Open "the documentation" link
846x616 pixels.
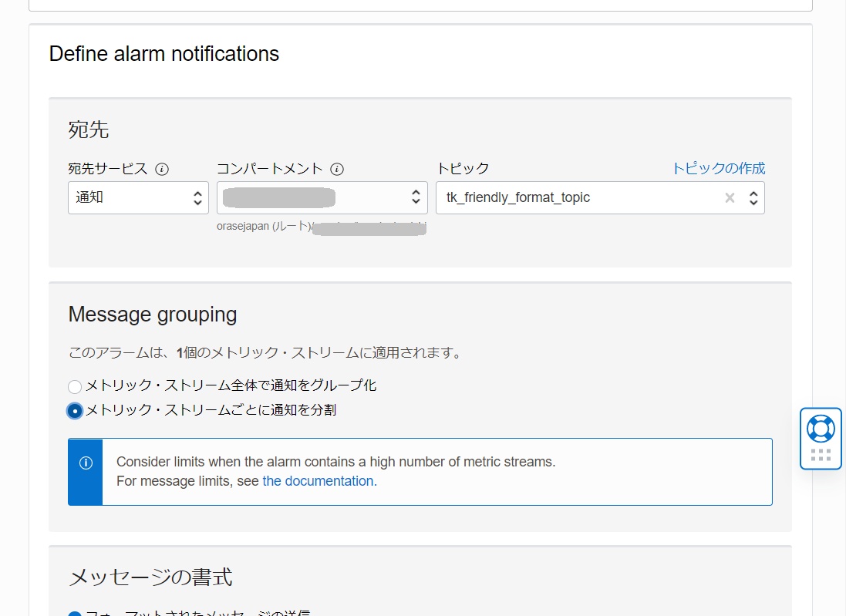[318, 481]
